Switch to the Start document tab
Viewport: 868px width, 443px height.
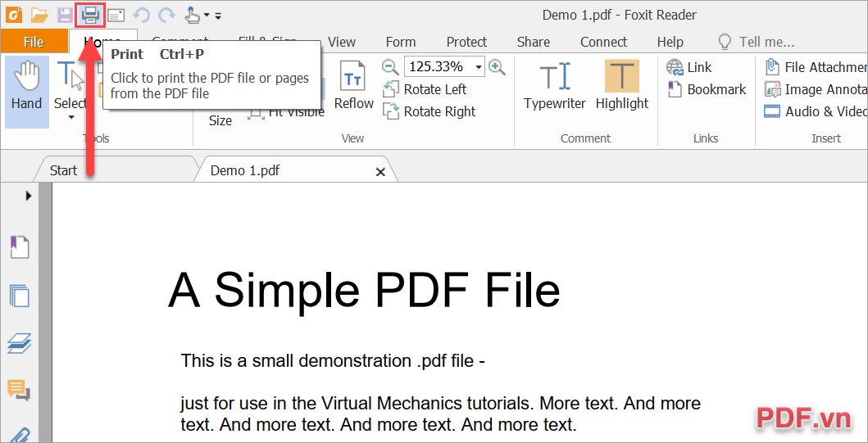[63, 170]
